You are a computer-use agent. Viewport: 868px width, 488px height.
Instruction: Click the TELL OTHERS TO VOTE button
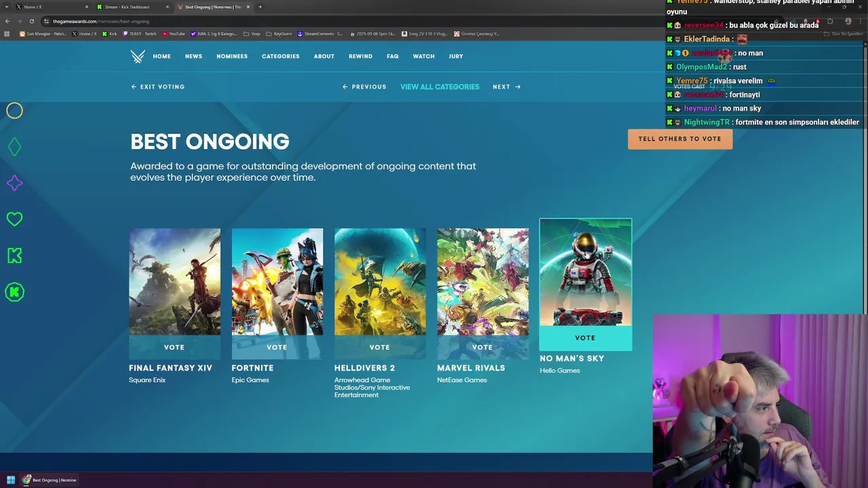[x=679, y=139]
